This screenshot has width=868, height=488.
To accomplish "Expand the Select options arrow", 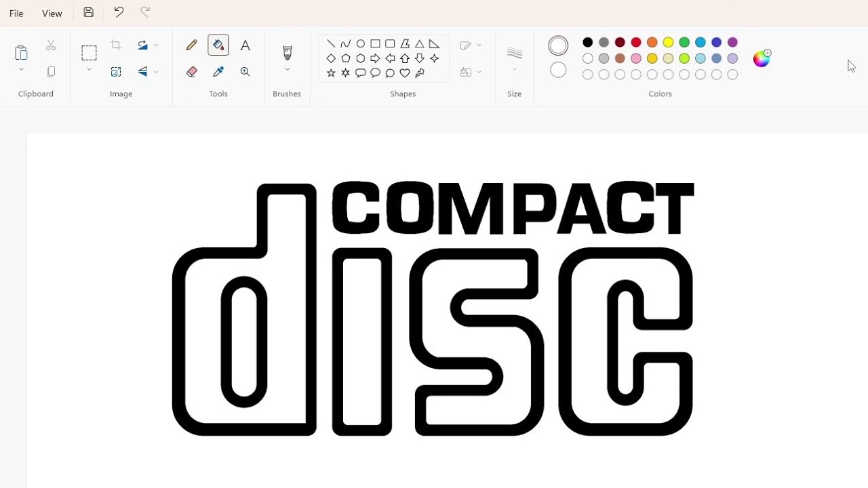I will pos(89,69).
